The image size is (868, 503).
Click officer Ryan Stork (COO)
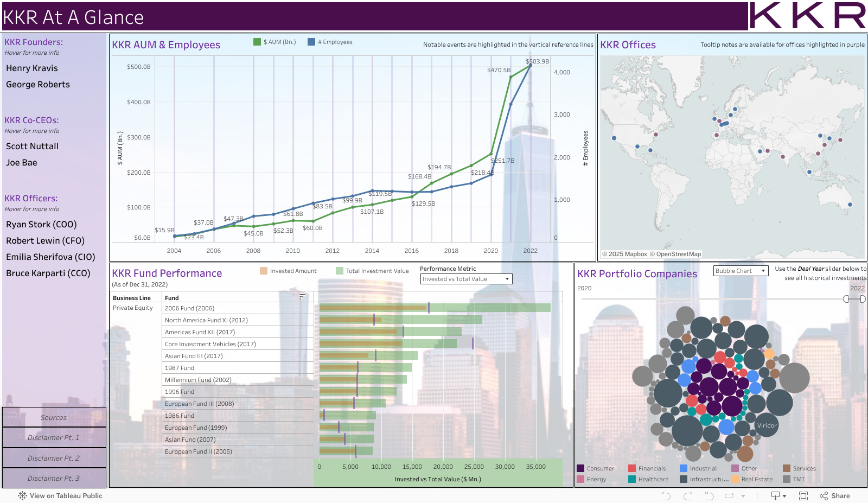(x=41, y=225)
